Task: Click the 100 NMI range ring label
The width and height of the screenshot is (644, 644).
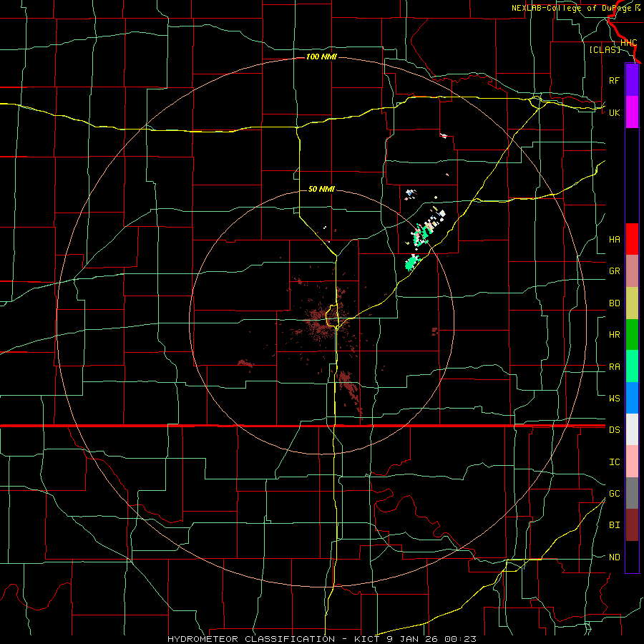Action: [x=321, y=57]
